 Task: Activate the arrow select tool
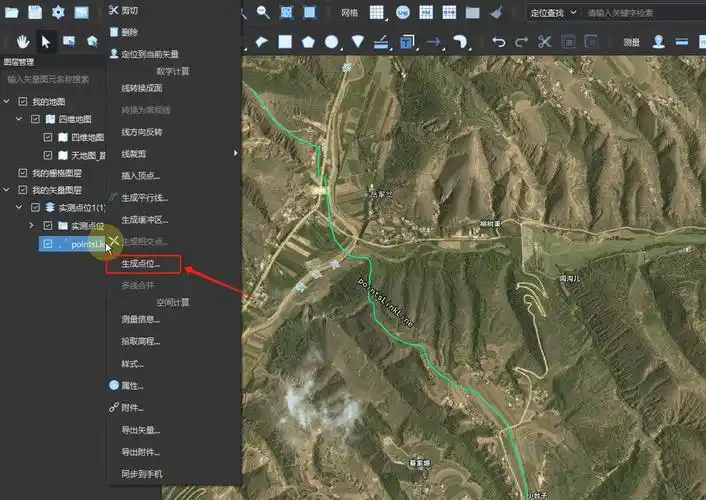[46, 42]
